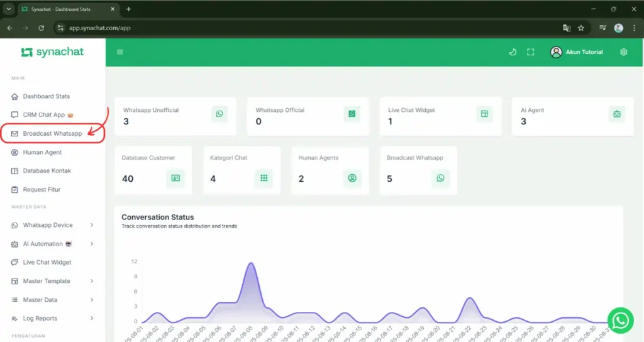Click the Whatsapp Device sidebar icon
This screenshot has height=342, width=644.
(14, 225)
